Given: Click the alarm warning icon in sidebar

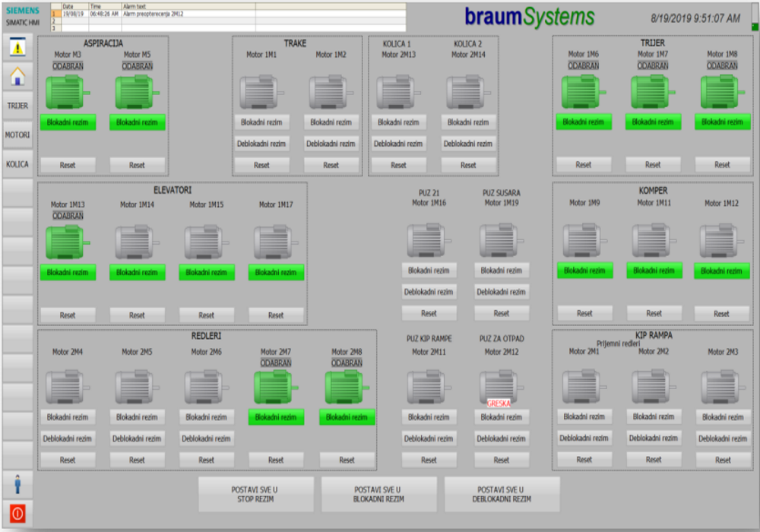Looking at the screenshot, I should (x=17, y=47).
